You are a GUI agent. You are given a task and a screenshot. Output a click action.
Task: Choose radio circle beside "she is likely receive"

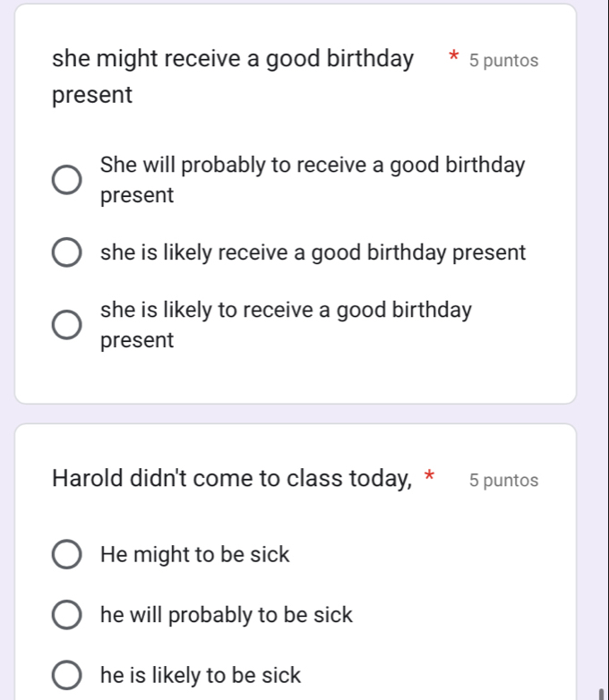pos(67,253)
